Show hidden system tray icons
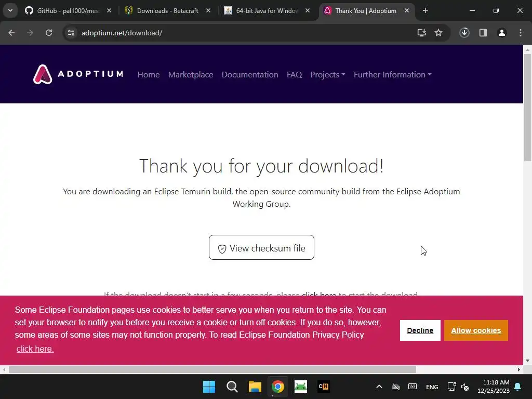Image resolution: width=532 pixels, height=399 pixels. coord(379,387)
